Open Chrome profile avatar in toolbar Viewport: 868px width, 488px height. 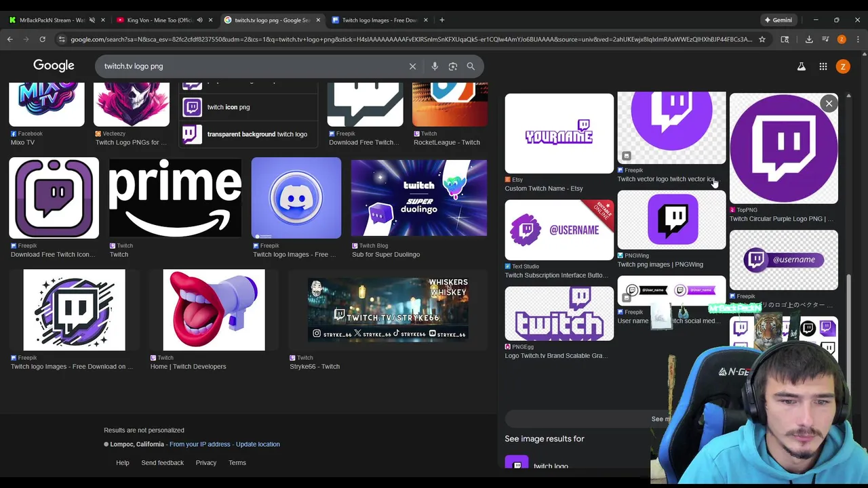click(x=842, y=39)
